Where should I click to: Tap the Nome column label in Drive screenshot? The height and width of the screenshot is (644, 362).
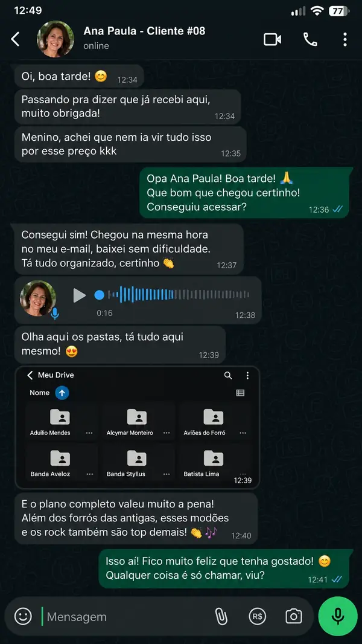coord(39,393)
